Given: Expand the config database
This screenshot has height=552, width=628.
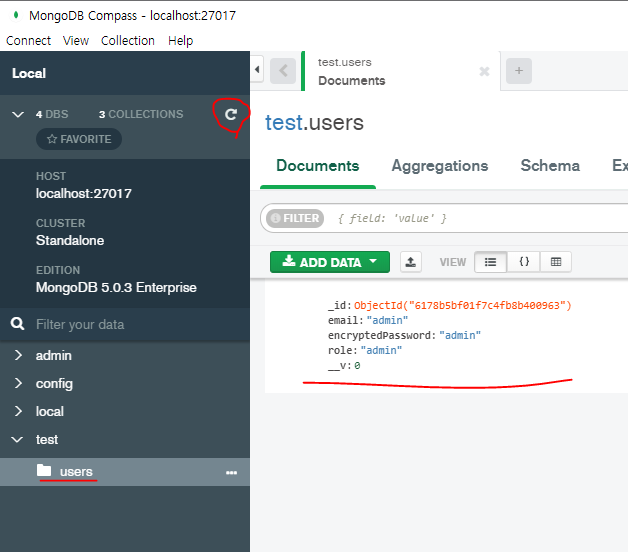Looking at the screenshot, I should click(18, 383).
